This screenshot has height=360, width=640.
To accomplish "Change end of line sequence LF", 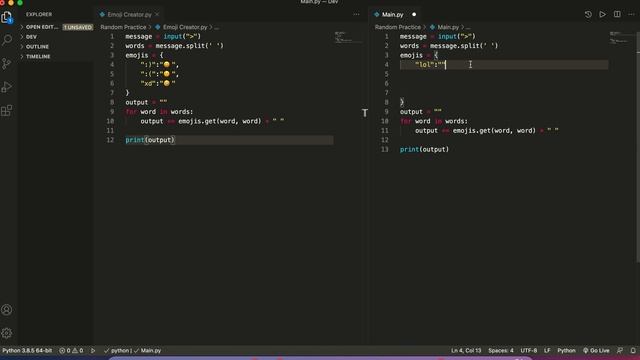I will tap(547, 351).
